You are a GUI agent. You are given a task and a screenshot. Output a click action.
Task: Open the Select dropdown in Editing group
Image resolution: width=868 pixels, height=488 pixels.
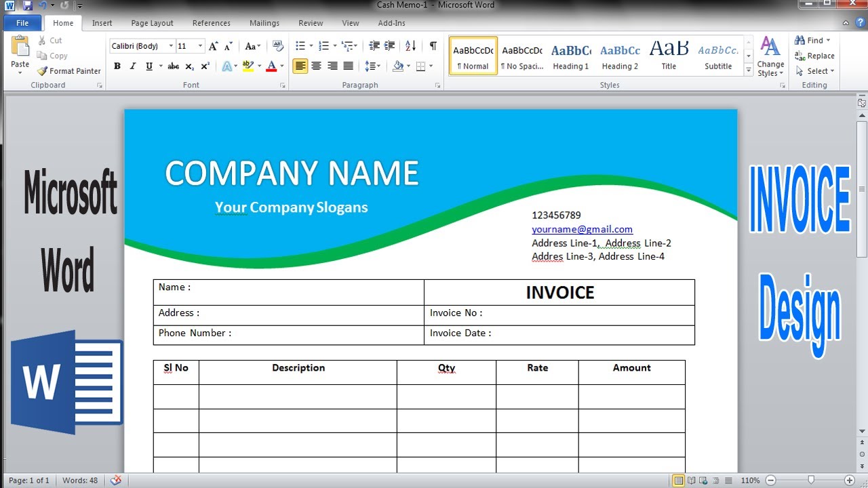click(815, 71)
